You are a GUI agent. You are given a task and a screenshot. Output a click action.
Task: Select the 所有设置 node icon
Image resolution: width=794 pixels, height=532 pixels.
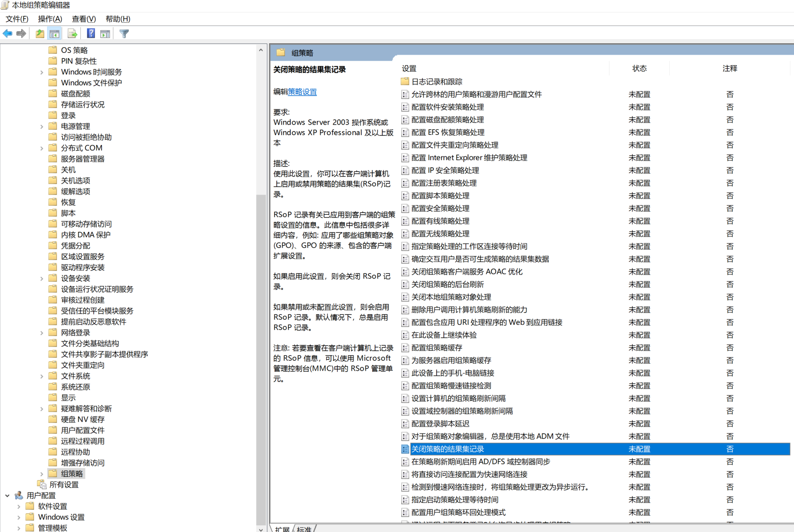point(42,485)
